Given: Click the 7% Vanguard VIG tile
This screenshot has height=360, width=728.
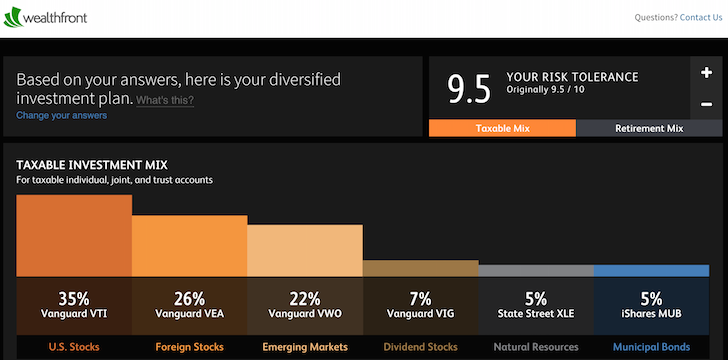Looking at the screenshot, I should point(421,306).
